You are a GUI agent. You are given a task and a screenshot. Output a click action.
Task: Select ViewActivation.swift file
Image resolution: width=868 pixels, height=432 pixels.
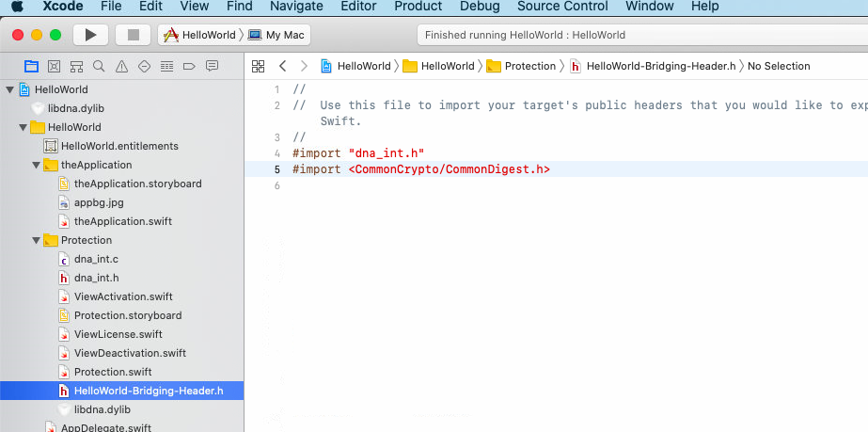tap(122, 296)
